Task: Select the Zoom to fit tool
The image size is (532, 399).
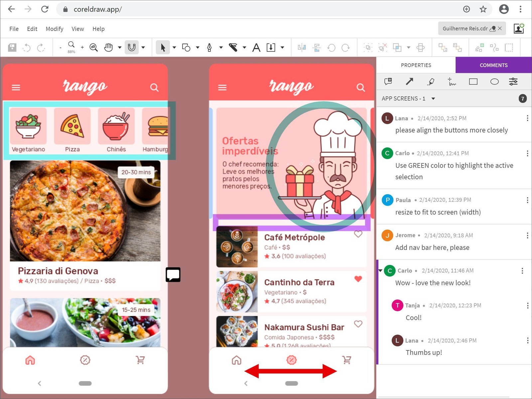Action: point(94,48)
